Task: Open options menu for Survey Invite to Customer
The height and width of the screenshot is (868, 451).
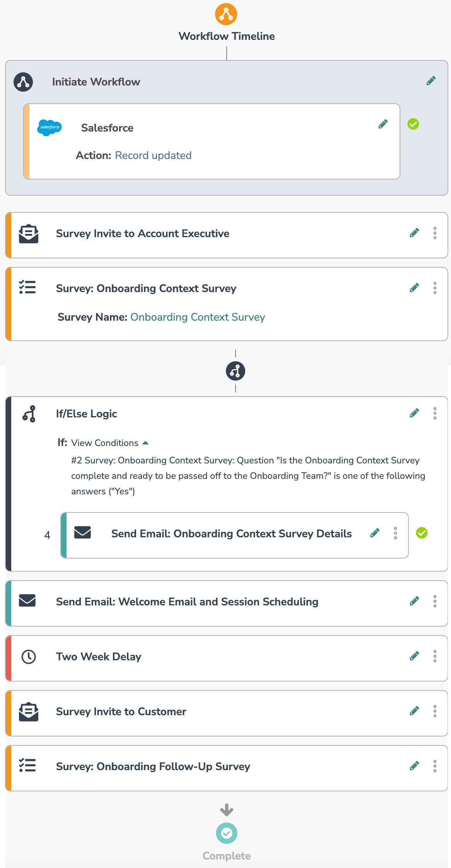Action: coord(435,711)
